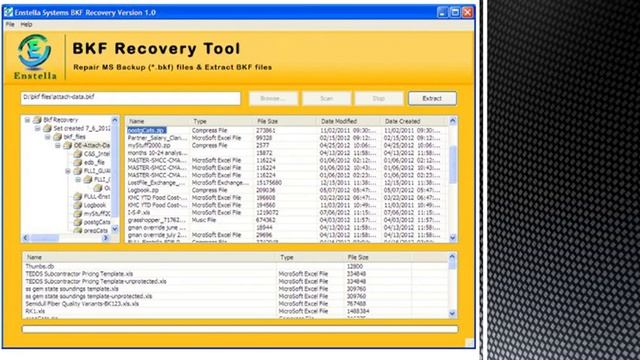Screen dimensions: 640x360
Task: Select the highlighted postgCats.zip file
Action: (x=147, y=130)
